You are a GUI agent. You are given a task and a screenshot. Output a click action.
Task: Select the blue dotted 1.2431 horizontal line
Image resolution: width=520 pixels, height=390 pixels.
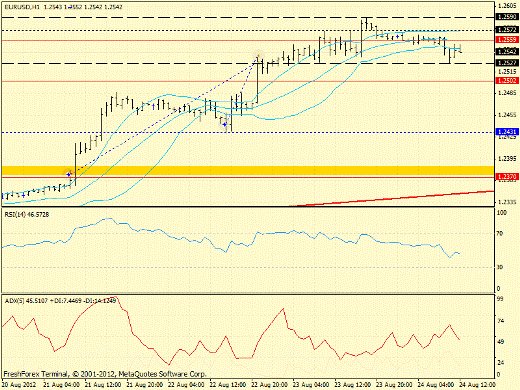(248, 132)
